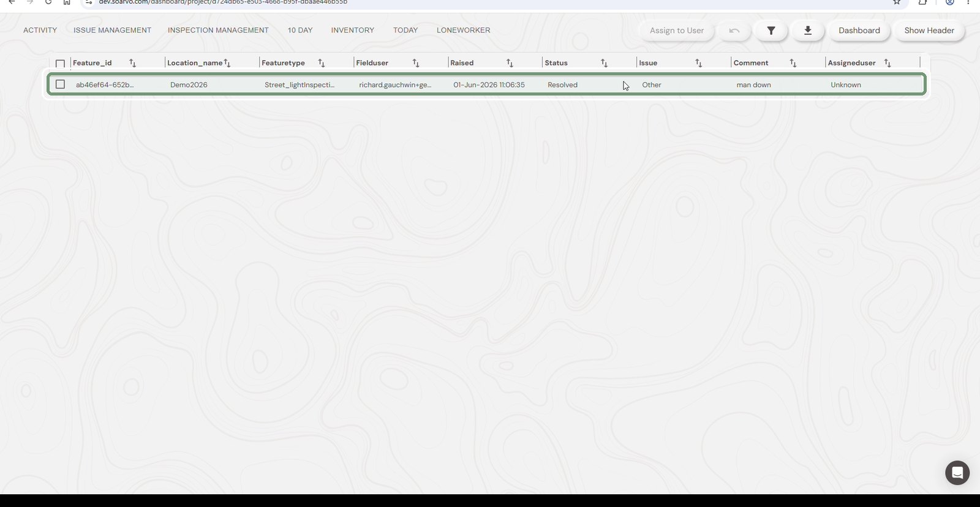
Task: Click the 'man down' comment cell
Action: click(753, 85)
